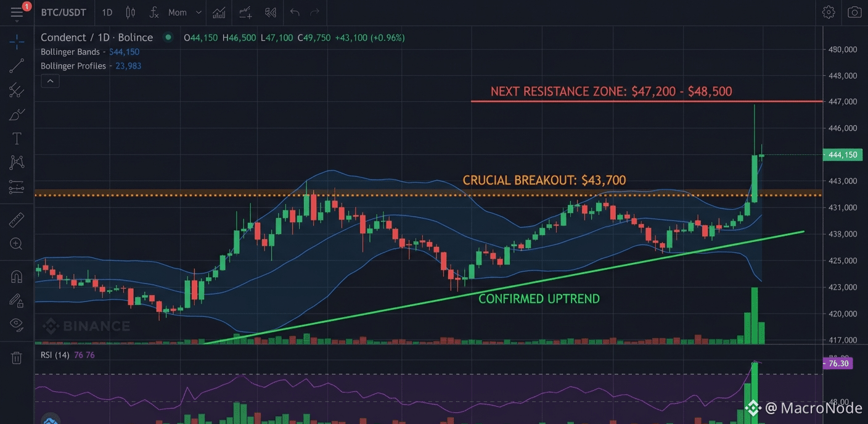
Task: Open the fx indicators menu
Action: (x=154, y=12)
